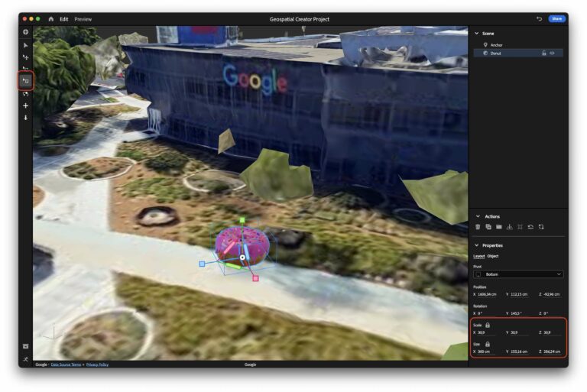The image size is (587, 392).
Task: Go to home via house icon
Action: coord(51,19)
